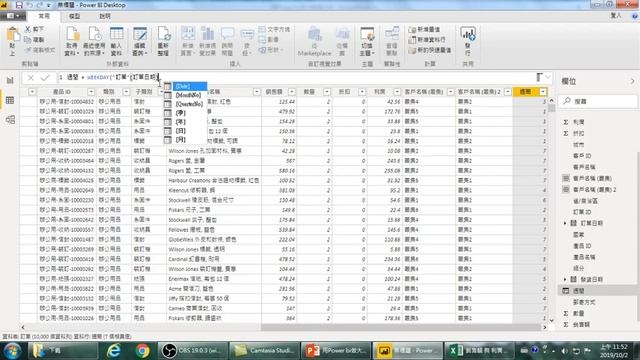Open the help question mark icon

point(635,16)
